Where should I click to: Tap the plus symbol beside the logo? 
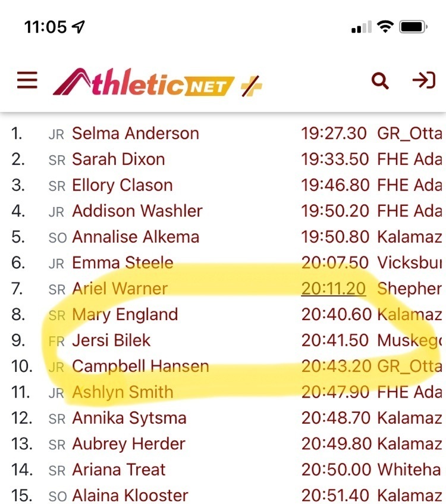252,86
